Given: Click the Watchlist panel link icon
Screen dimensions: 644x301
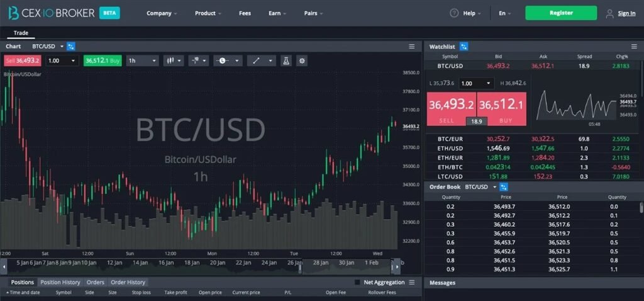Looking at the screenshot, I should tap(464, 46).
